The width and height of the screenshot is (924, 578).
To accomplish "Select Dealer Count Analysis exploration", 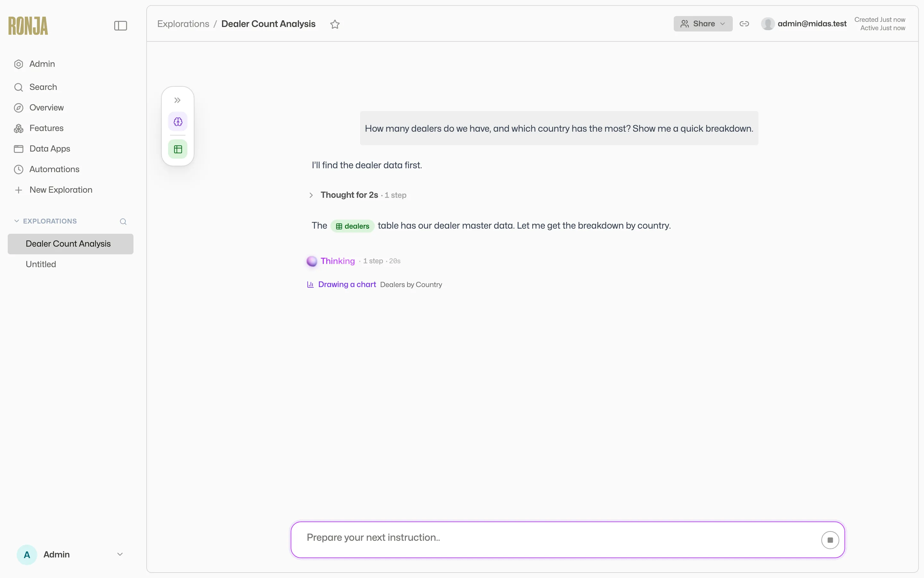I will [71, 244].
